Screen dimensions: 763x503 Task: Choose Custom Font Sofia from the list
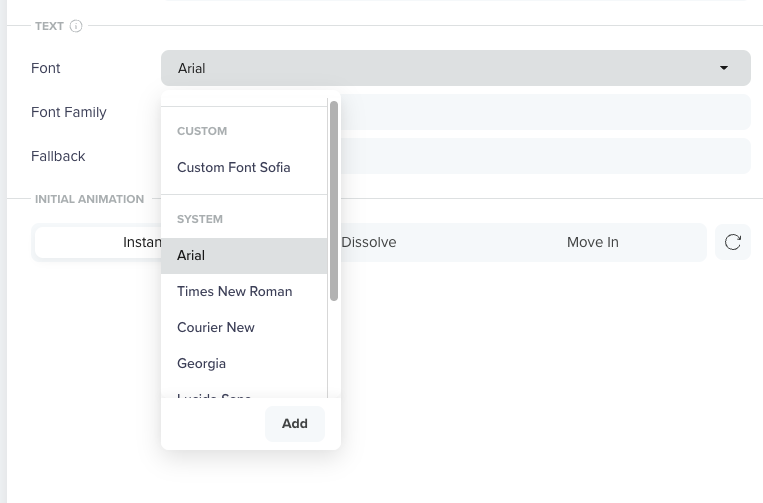pyautogui.click(x=234, y=167)
